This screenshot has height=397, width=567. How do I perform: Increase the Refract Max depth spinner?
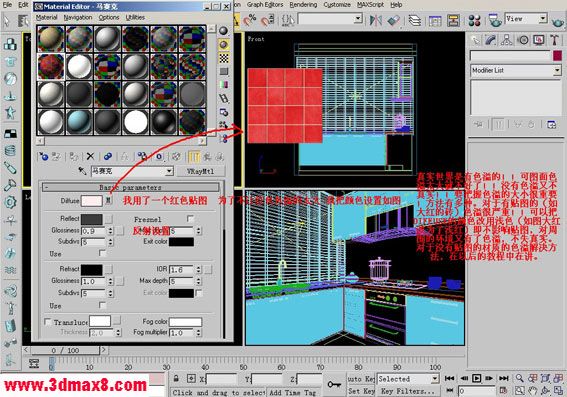click(x=199, y=279)
